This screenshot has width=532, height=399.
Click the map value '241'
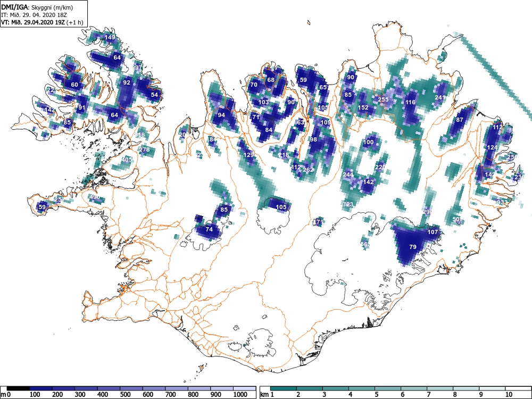(440, 97)
